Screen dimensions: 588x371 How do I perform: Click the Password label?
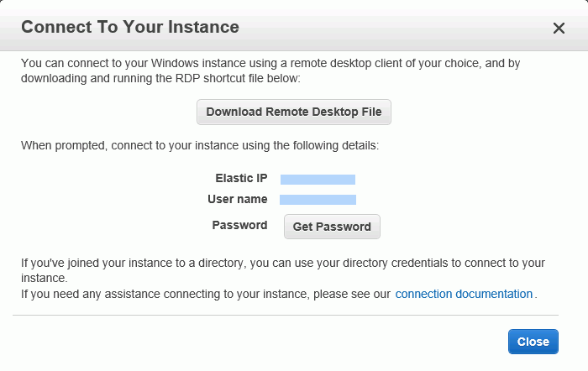(x=239, y=225)
